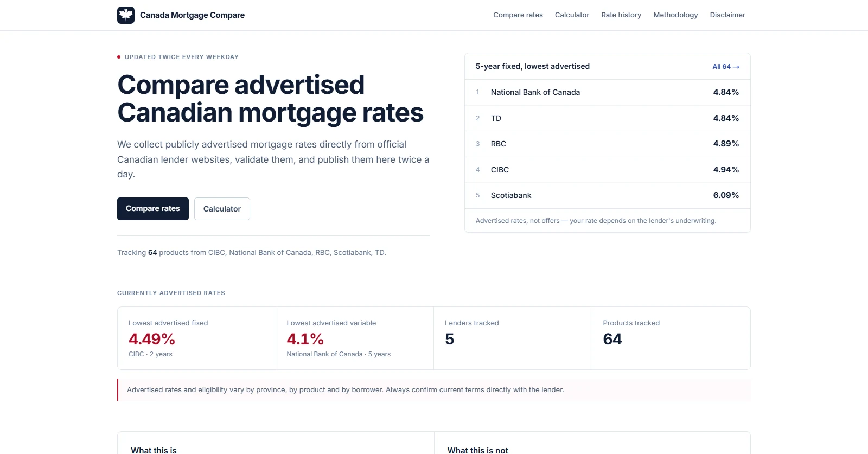Viewport: 868px width, 454px height.
Task: Select the CIBC 4.94% row
Action: pos(608,170)
